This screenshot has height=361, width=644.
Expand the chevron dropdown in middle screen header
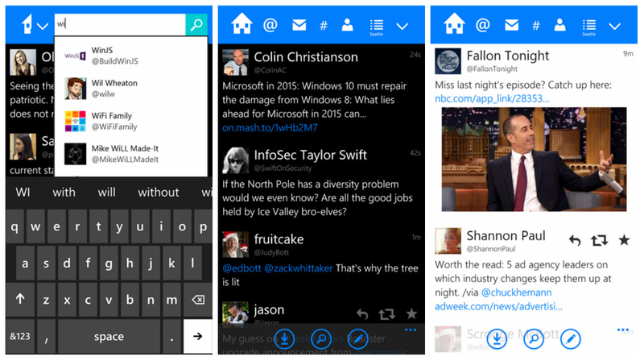point(402,27)
